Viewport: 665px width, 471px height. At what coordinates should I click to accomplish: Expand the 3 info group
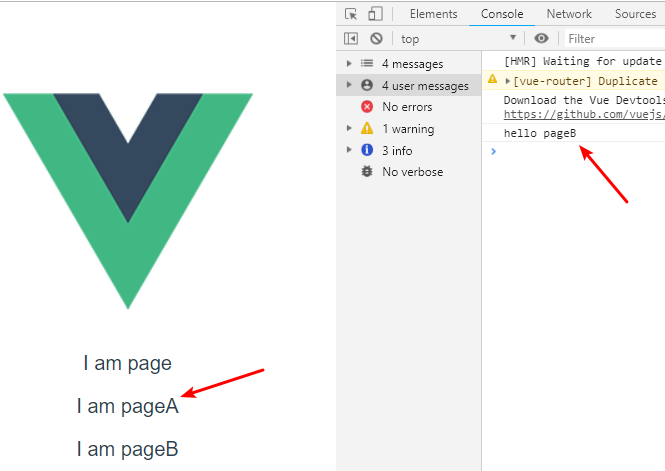pyautogui.click(x=349, y=150)
